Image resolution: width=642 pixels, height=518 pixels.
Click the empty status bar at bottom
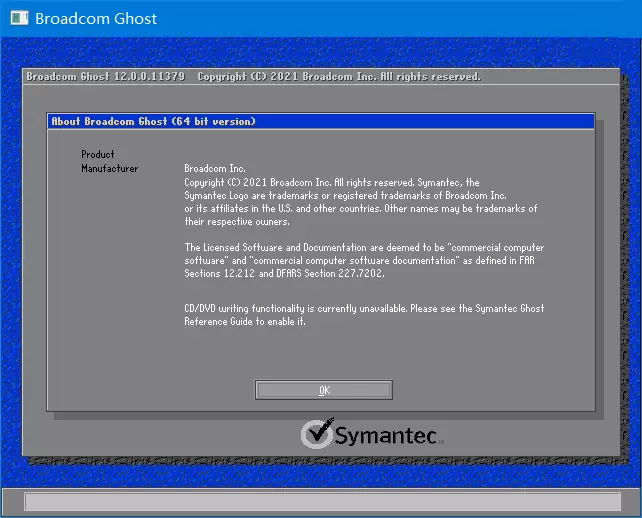tap(323, 502)
